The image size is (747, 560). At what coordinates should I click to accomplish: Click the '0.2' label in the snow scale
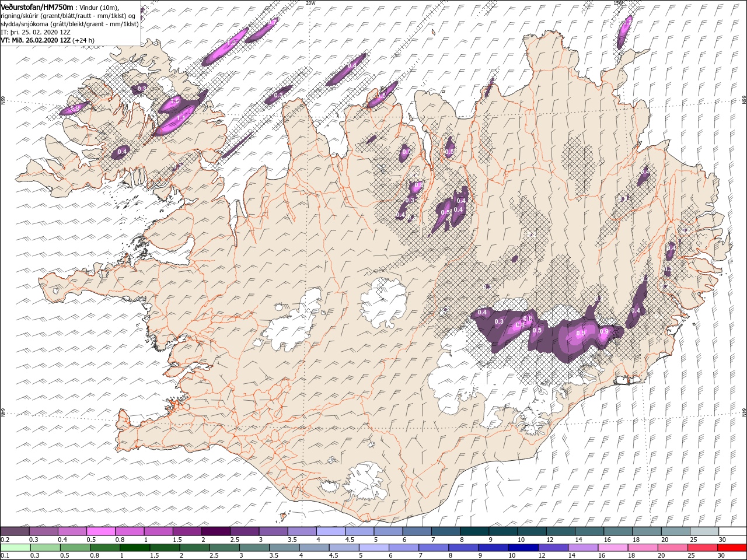[5, 540]
